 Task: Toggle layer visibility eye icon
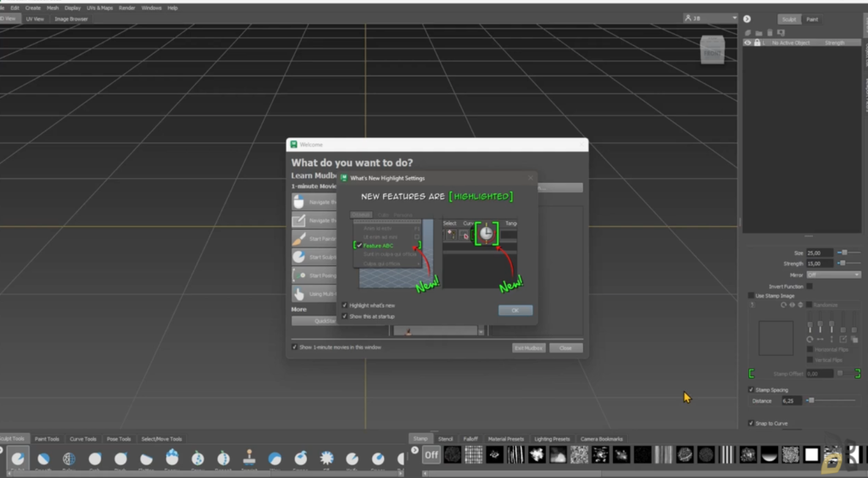(748, 42)
